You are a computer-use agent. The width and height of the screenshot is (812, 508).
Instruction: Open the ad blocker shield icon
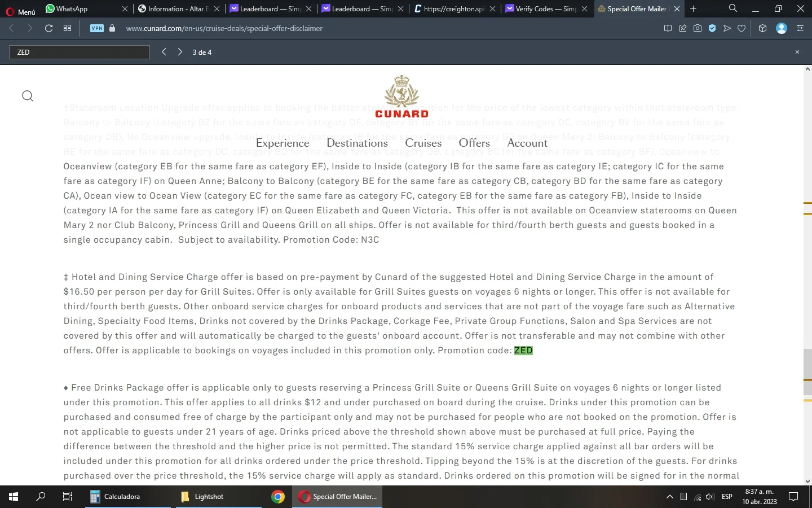(712, 28)
